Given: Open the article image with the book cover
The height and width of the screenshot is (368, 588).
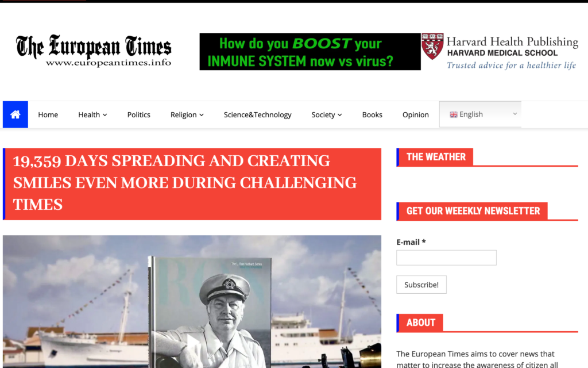Looking at the screenshot, I should 192,301.
